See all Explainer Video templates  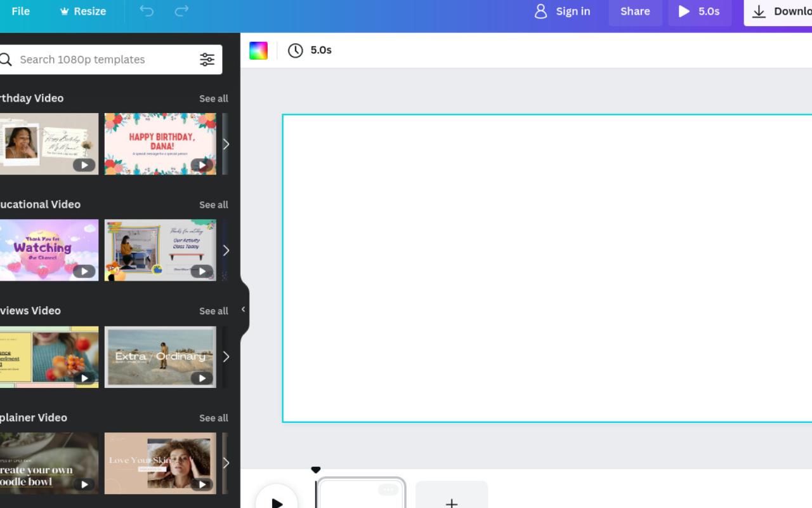click(213, 418)
